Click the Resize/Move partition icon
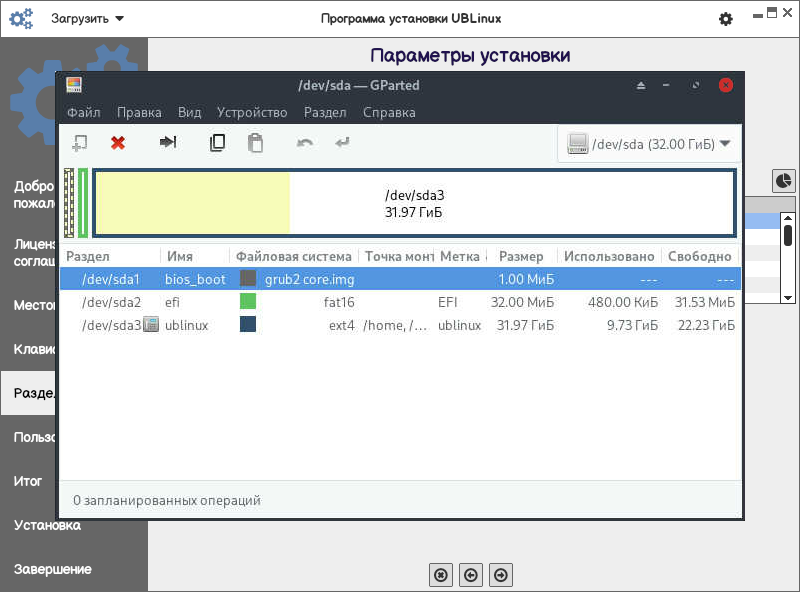800x592 pixels. pos(168,142)
